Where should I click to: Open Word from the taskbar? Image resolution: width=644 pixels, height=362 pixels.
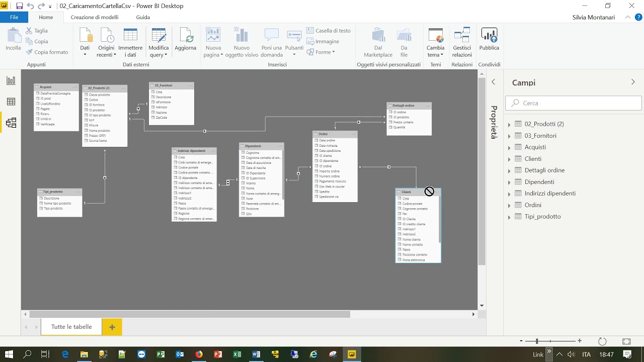point(256,354)
